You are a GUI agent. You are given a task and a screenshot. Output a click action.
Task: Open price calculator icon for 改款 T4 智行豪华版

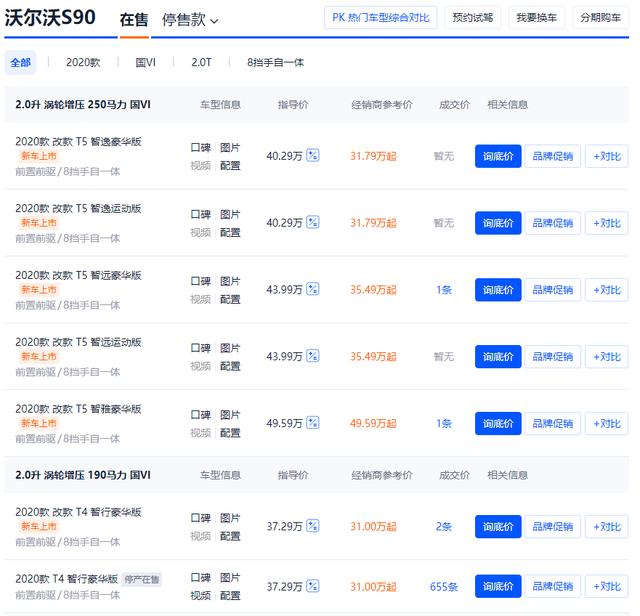[x=313, y=526]
